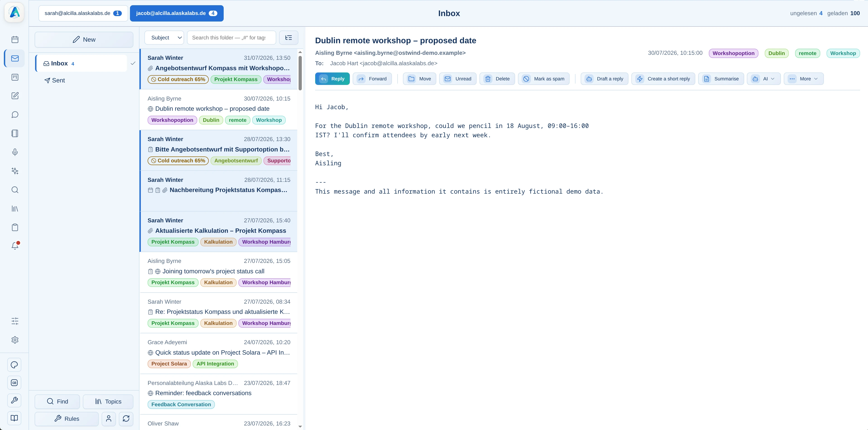Open the compose note sidebar icon
This screenshot has width=868, height=430.
[x=15, y=96]
